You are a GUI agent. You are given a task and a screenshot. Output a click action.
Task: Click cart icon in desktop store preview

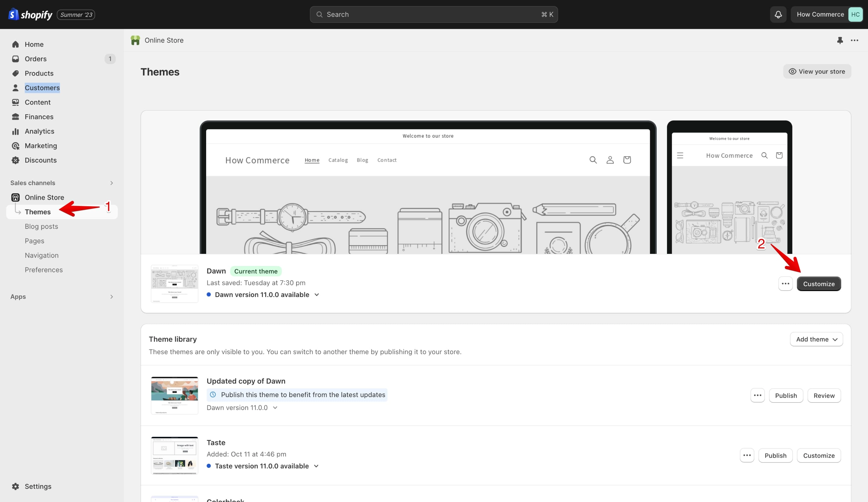point(627,160)
